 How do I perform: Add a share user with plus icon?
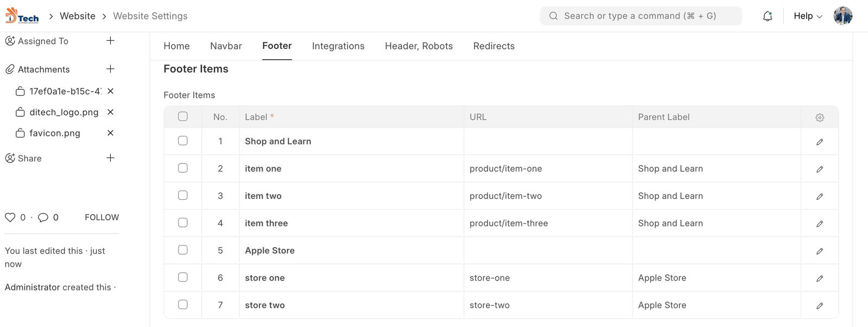[x=110, y=158]
